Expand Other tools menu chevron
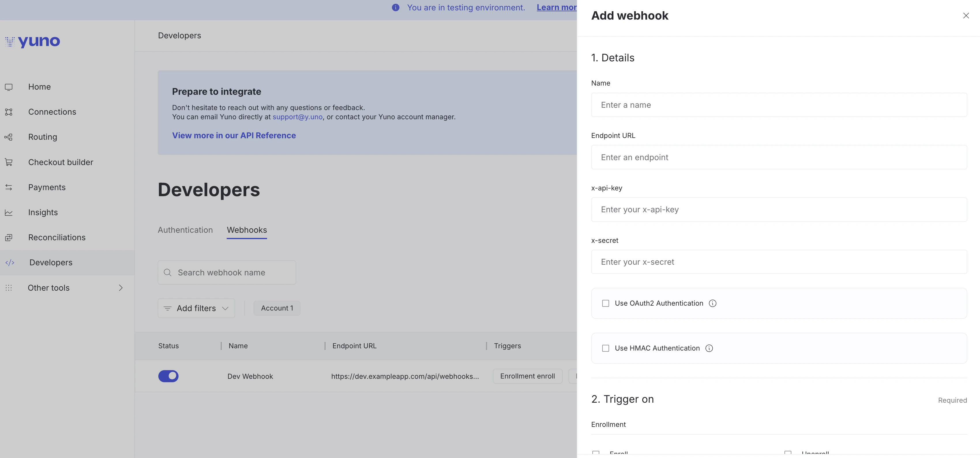The image size is (980, 458). 121,288
